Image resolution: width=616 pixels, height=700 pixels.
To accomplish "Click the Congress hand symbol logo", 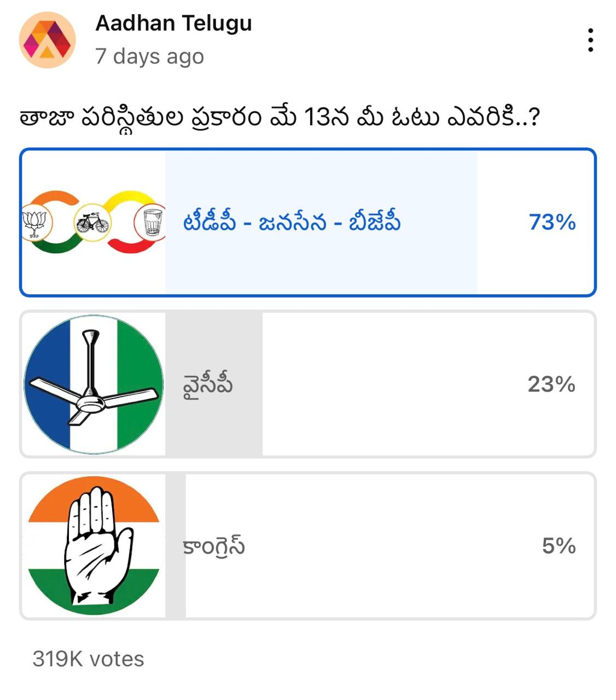I will point(94,546).
